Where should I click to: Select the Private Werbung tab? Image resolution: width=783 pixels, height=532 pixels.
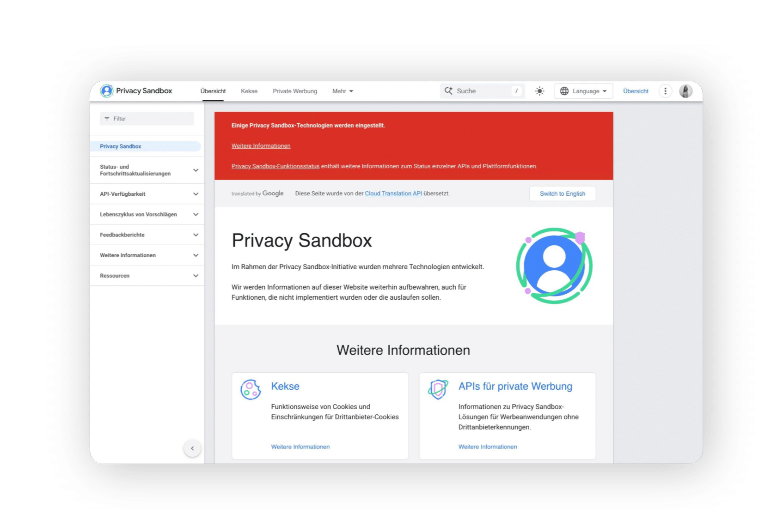coord(295,91)
